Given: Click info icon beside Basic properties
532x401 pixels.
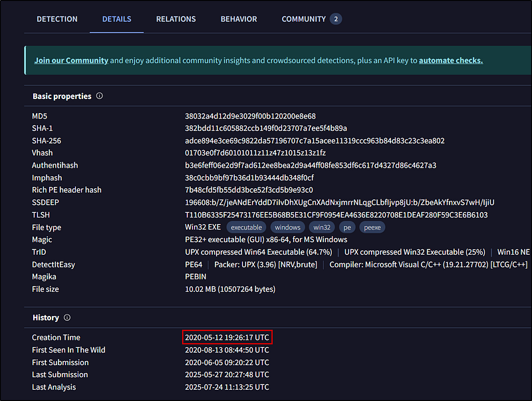Looking at the screenshot, I should (100, 96).
